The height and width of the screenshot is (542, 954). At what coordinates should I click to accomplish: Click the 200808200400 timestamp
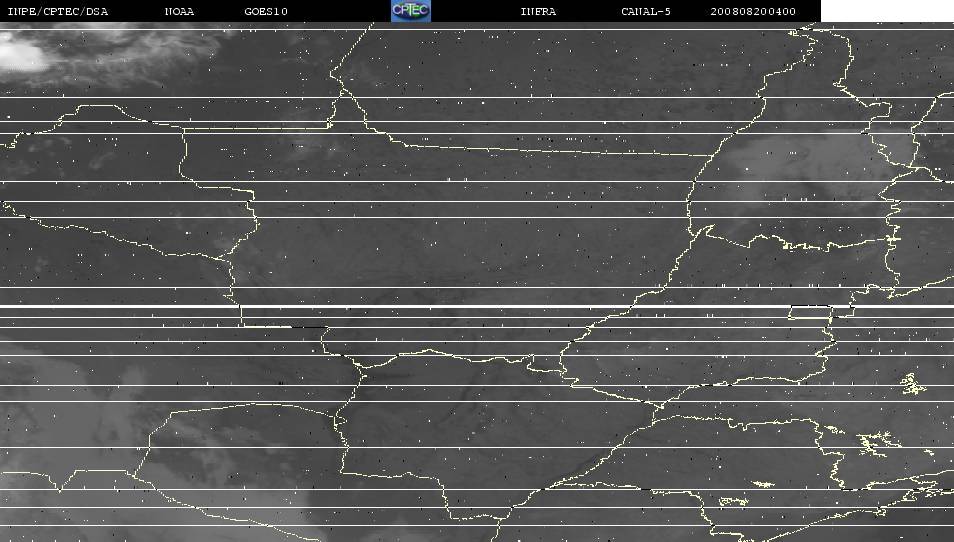click(753, 12)
